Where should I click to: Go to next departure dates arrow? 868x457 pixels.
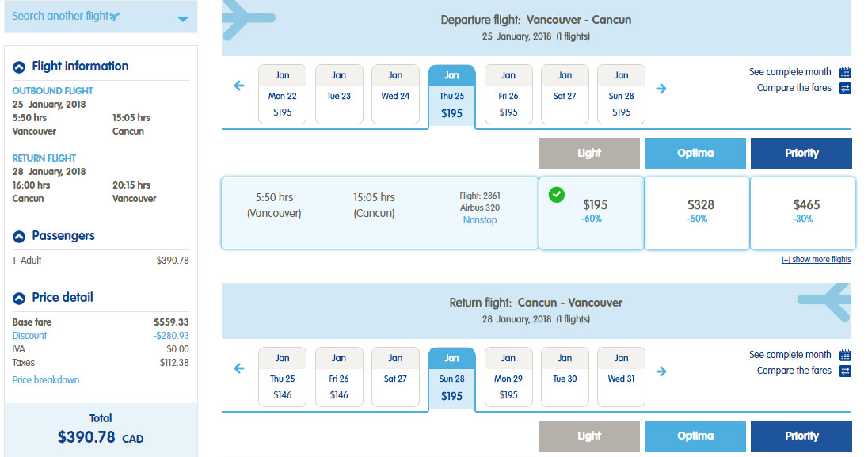click(x=661, y=88)
